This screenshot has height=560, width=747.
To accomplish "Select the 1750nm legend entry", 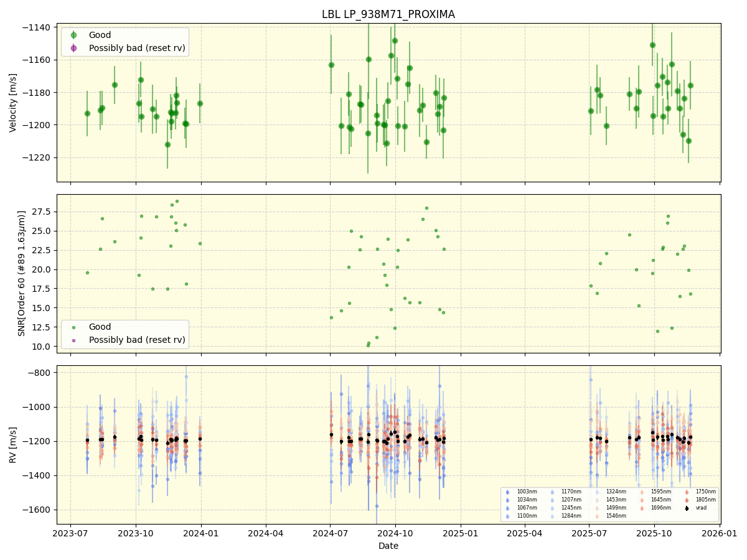I will [700, 492].
